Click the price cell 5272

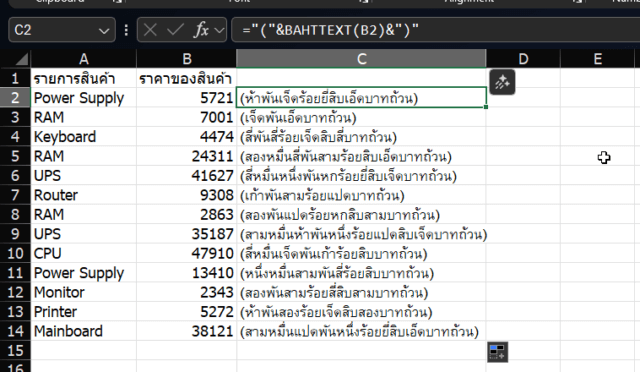click(x=187, y=312)
